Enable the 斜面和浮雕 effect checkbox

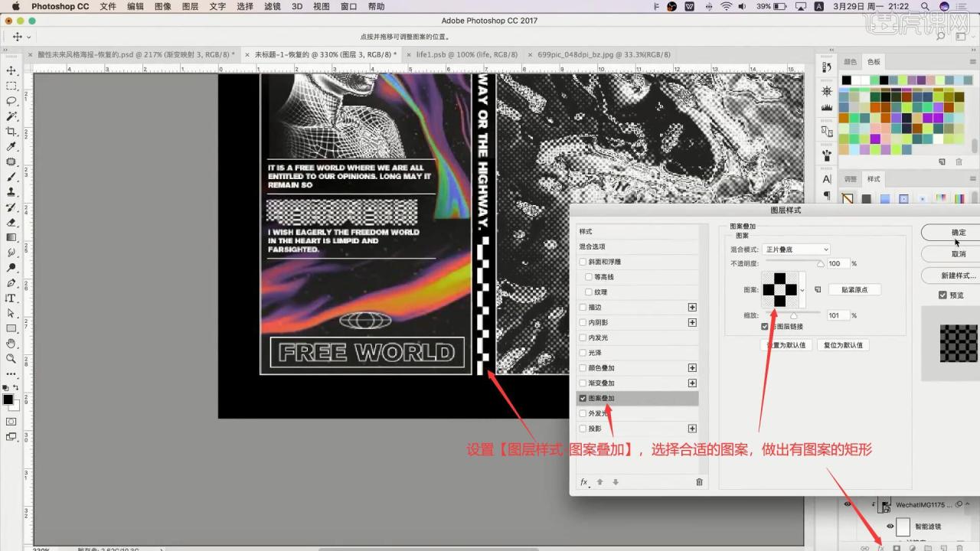coord(583,262)
